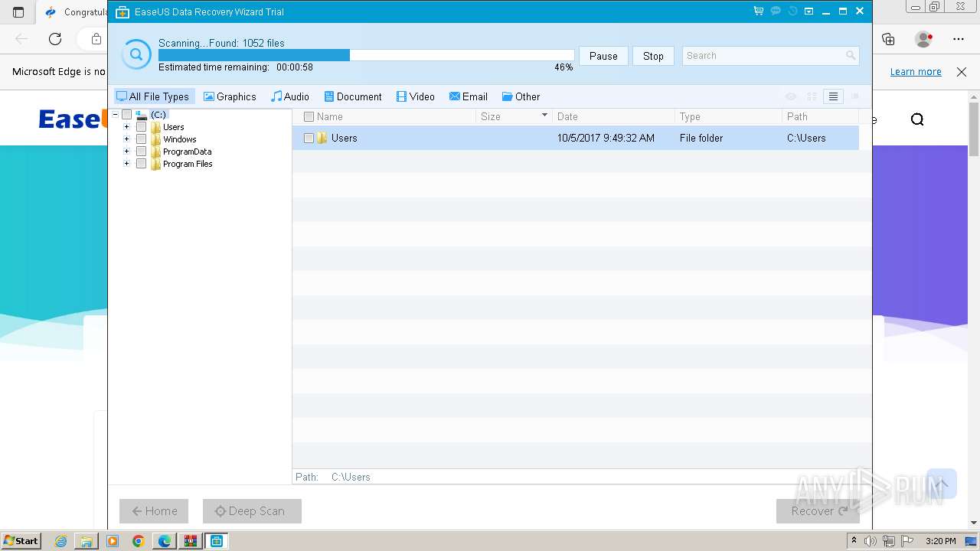Viewport: 980px width, 551px height.
Task: Check the Program Files folder checkbox
Action: [x=141, y=164]
